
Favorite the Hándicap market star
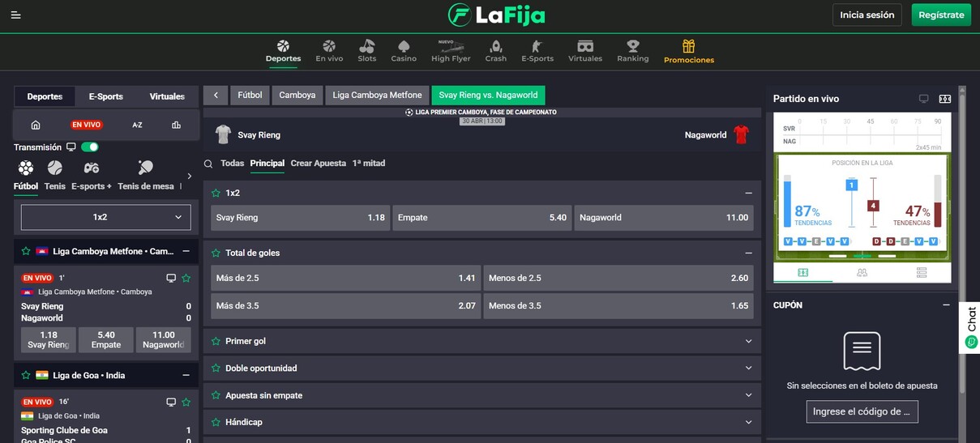point(216,422)
